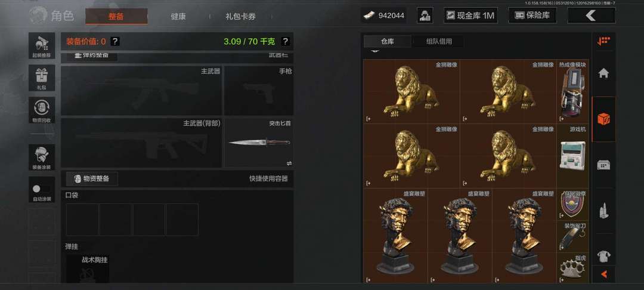Toggle the 自动涂装 auto skin switch
The height and width of the screenshot is (290, 644).
point(42,189)
